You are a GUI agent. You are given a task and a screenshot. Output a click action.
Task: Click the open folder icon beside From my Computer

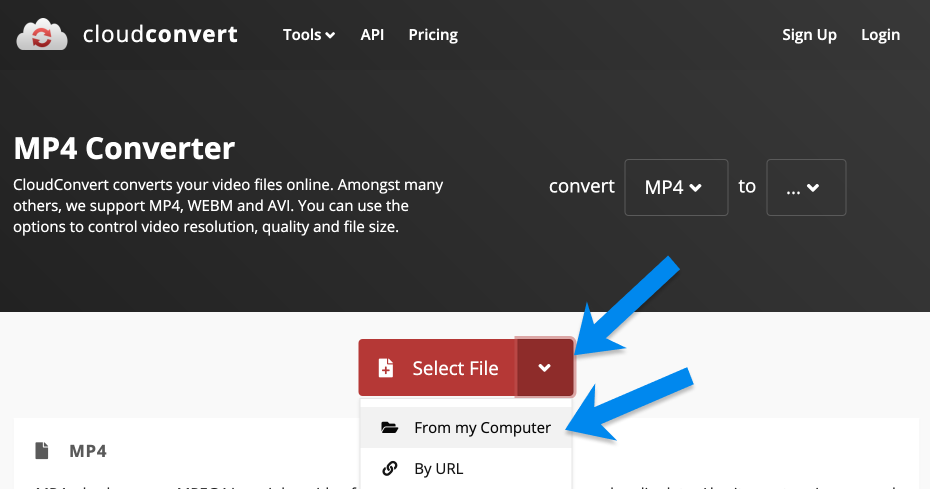(389, 427)
